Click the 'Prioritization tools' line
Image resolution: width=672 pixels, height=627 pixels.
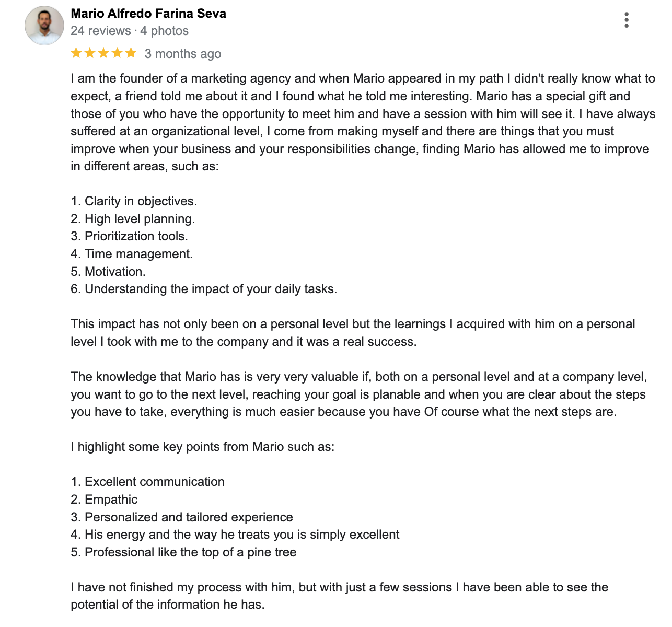coord(129,236)
